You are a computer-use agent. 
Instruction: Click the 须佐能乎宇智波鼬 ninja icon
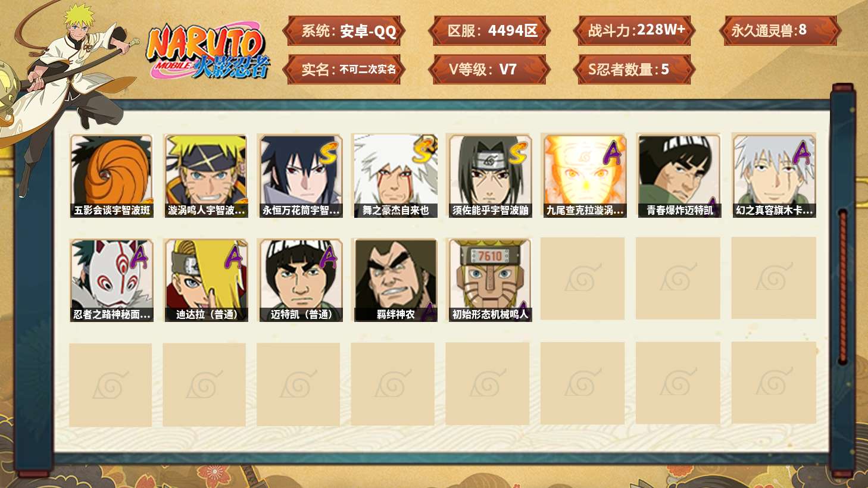coord(490,176)
